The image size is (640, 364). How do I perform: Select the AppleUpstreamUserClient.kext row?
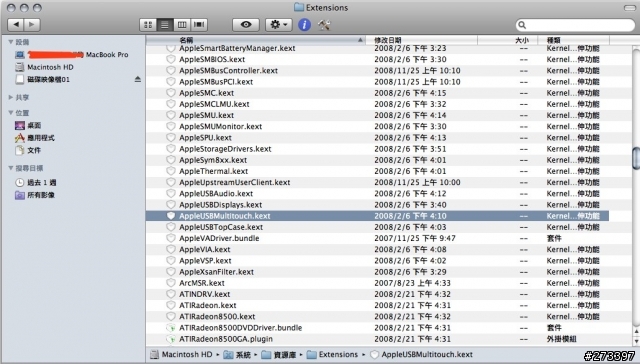(x=377, y=182)
